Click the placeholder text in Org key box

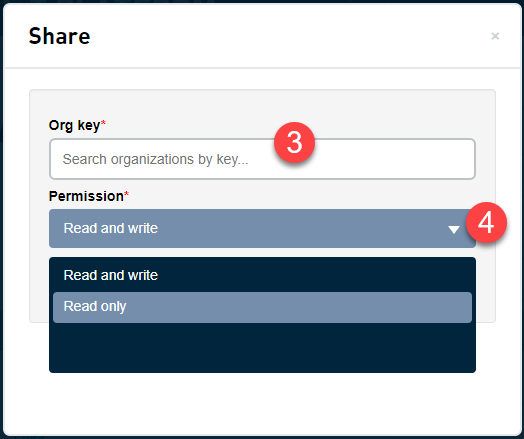point(155,159)
